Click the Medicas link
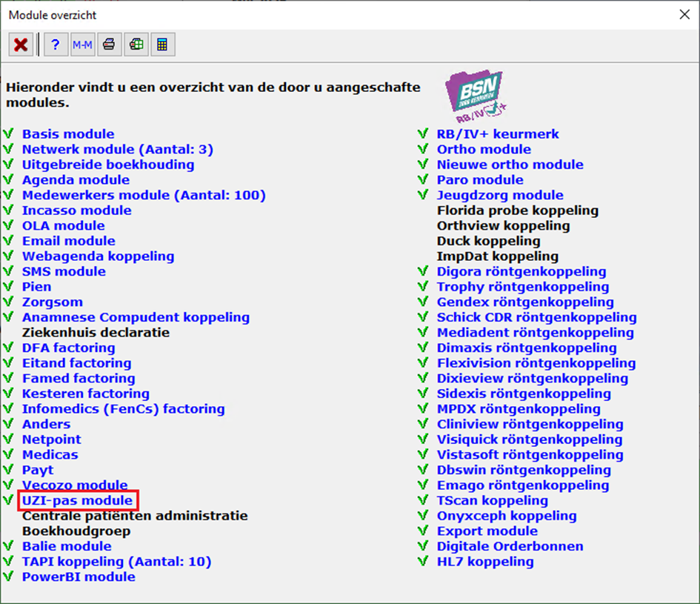Image resolution: width=700 pixels, height=604 pixels. (x=50, y=454)
